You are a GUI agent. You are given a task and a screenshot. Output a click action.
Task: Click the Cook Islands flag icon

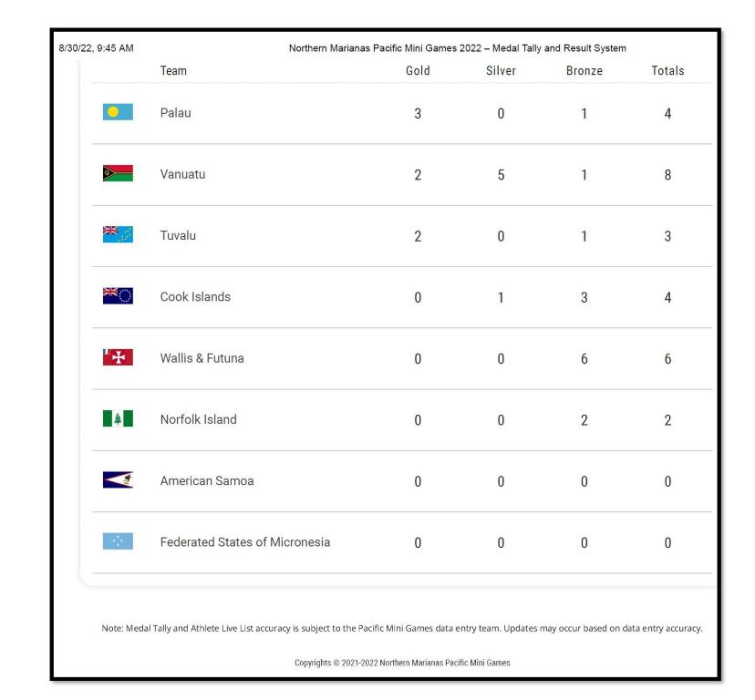pyautogui.click(x=119, y=296)
